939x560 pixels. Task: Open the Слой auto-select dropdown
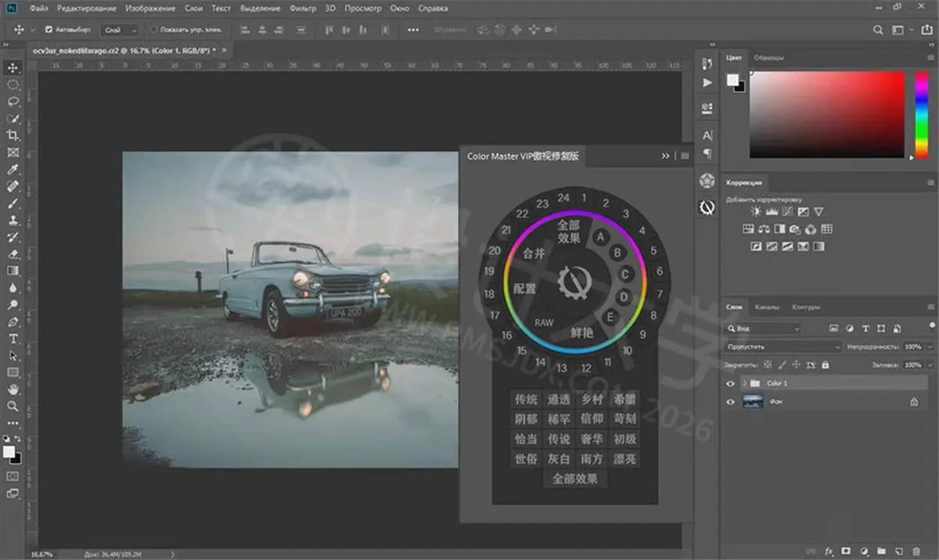point(120,30)
